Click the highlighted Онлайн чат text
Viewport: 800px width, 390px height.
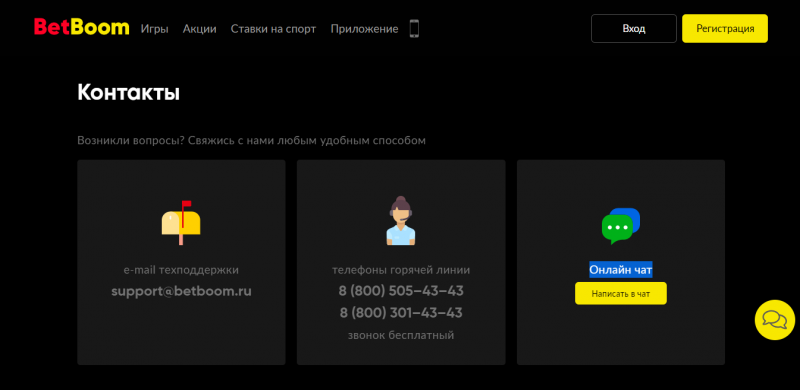pyautogui.click(x=621, y=270)
